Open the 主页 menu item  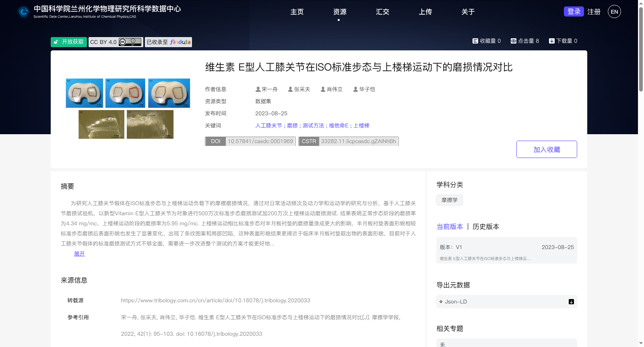[x=297, y=12]
